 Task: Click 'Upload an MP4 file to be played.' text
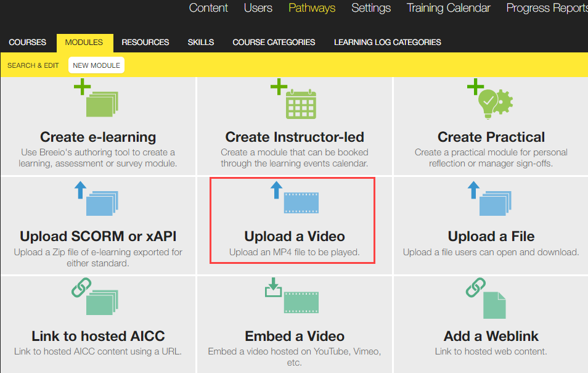(x=295, y=252)
